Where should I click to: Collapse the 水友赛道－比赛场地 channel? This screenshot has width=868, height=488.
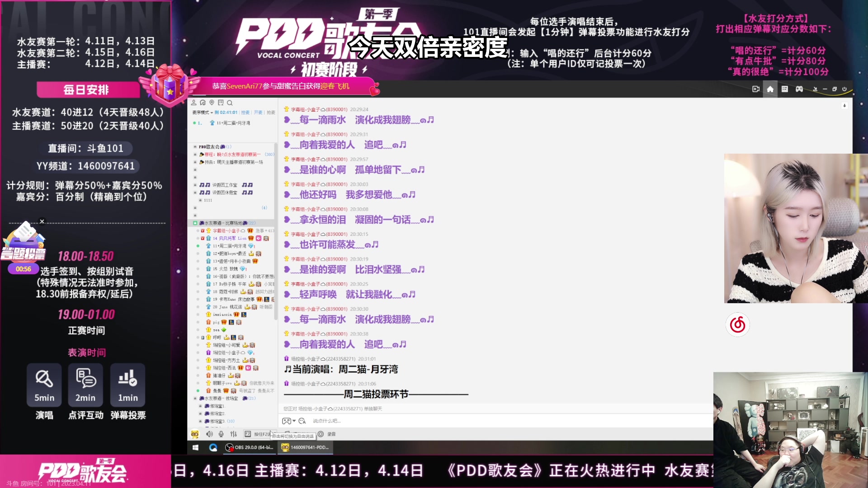(x=195, y=223)
